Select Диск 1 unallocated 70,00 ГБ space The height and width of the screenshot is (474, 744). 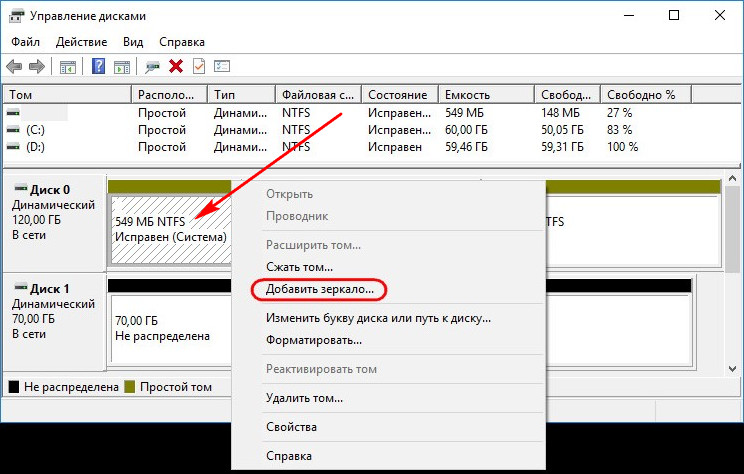(171, 328)
